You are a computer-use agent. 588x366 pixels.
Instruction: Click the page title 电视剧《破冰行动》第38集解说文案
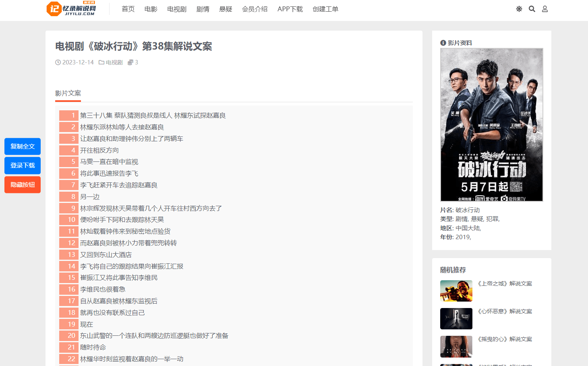(134, 46)
